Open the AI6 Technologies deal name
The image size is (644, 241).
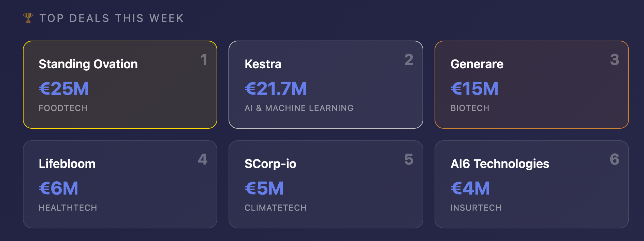coord(500,164)
